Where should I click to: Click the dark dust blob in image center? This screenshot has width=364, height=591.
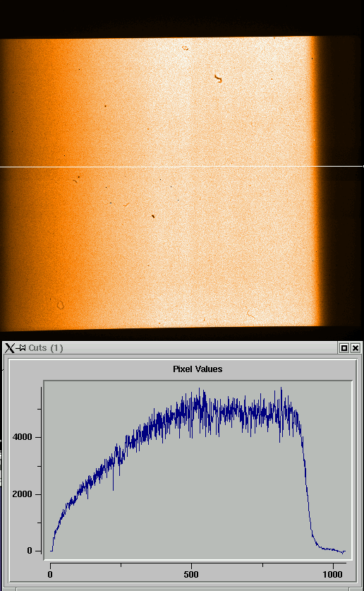click(153, 216)
